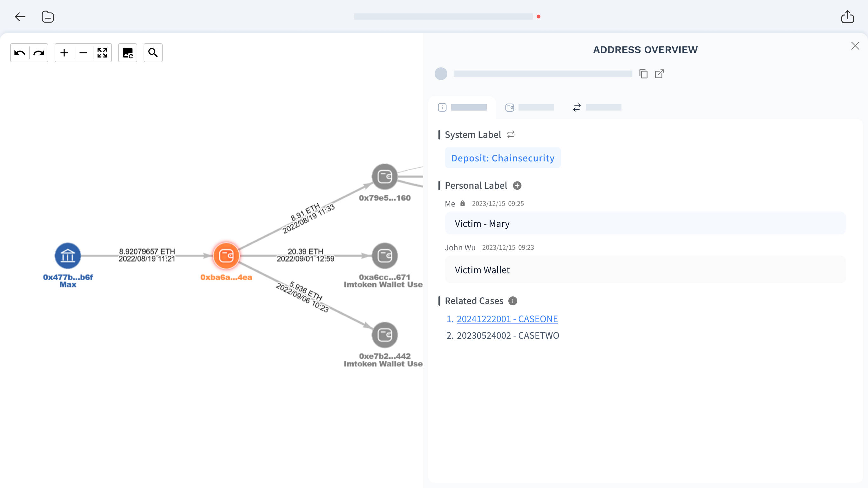Show Related Cases info tooltip
The width and height of the screenshot is (868, 488).
pyautogui.click(x=512, y=301)
